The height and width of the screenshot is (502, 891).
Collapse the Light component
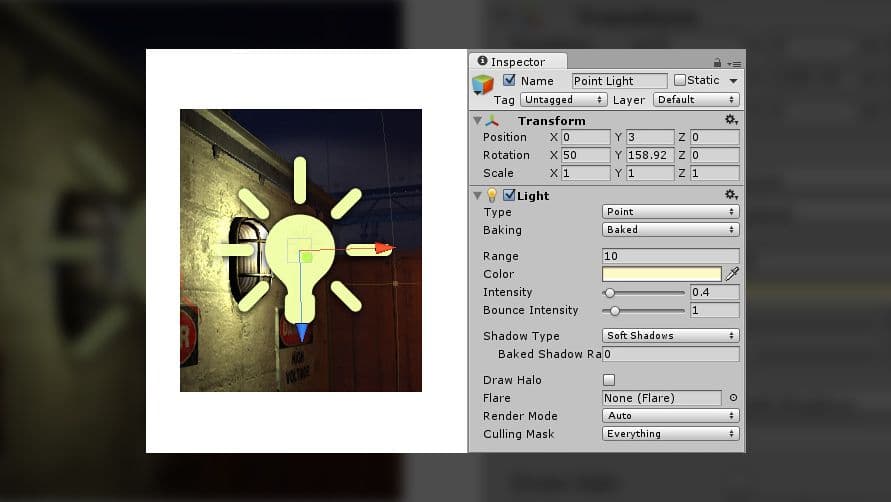click(x=477, y=196)
